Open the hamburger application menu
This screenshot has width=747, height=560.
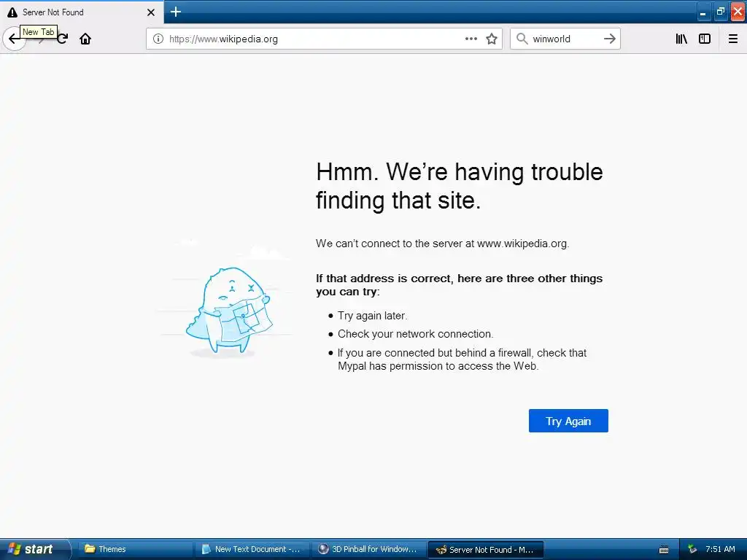[x=733, y=39]
